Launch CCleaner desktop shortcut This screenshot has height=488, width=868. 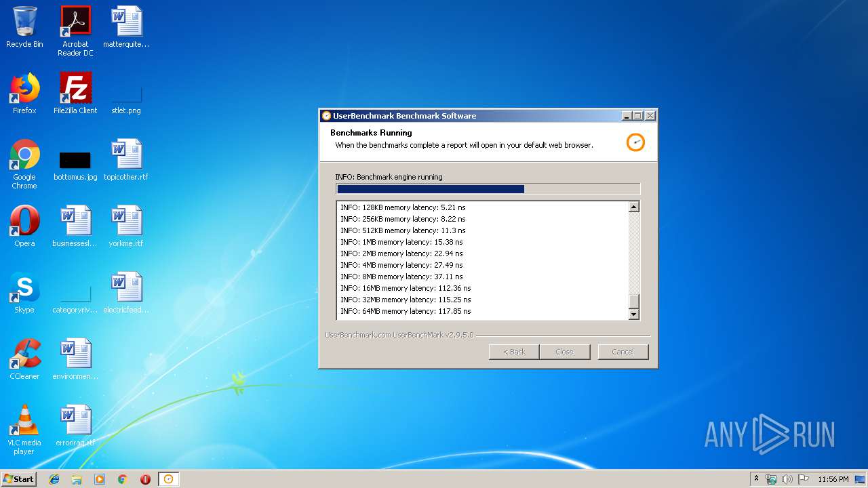point(24,359)
